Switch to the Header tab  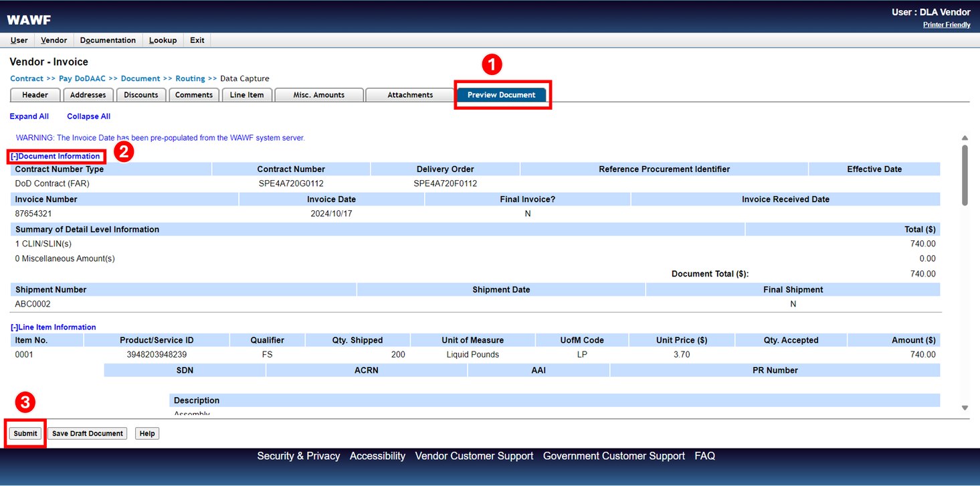pos(35,95)
